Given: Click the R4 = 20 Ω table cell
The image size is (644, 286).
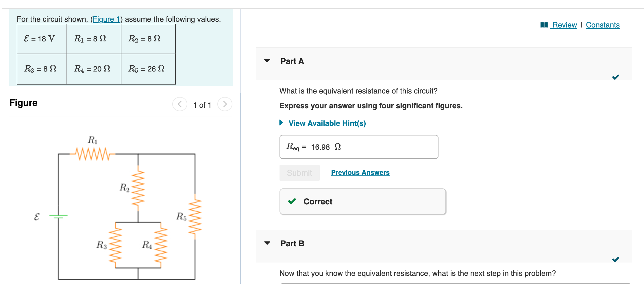Looking at the screenshot, I should pos(94,69).
